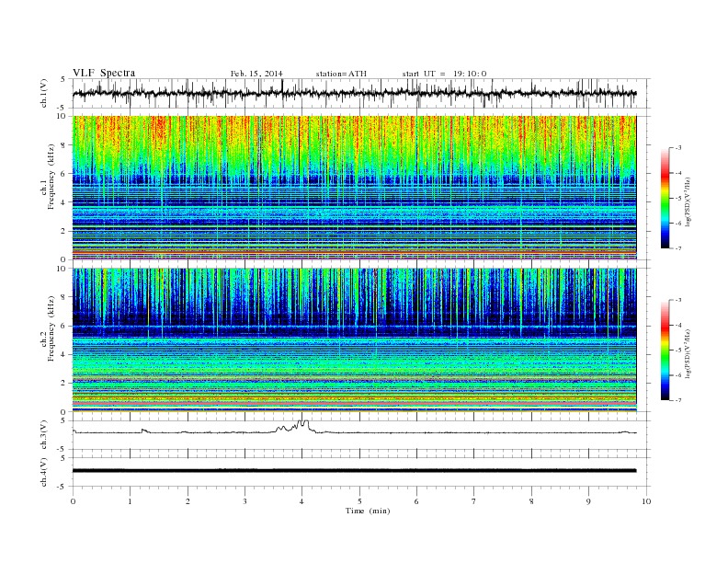Select the date "Feb. 15, 2014"
This screenshot has height=563, width=728.
pyautogui.click(x=256, y=74)
